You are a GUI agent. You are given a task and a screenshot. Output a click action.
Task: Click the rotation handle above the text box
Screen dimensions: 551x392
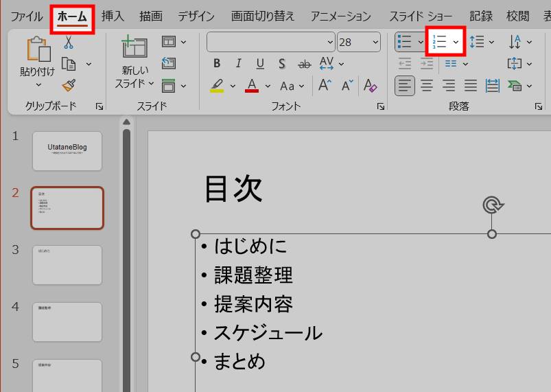coord(493,205)
